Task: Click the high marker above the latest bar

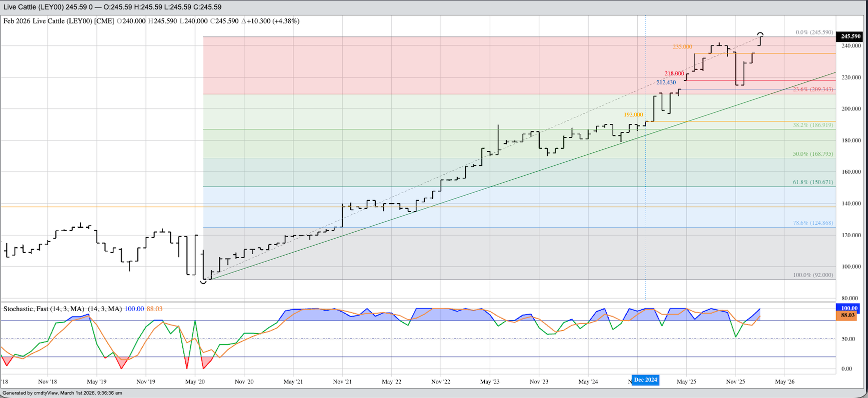Action: pos(761,33)
